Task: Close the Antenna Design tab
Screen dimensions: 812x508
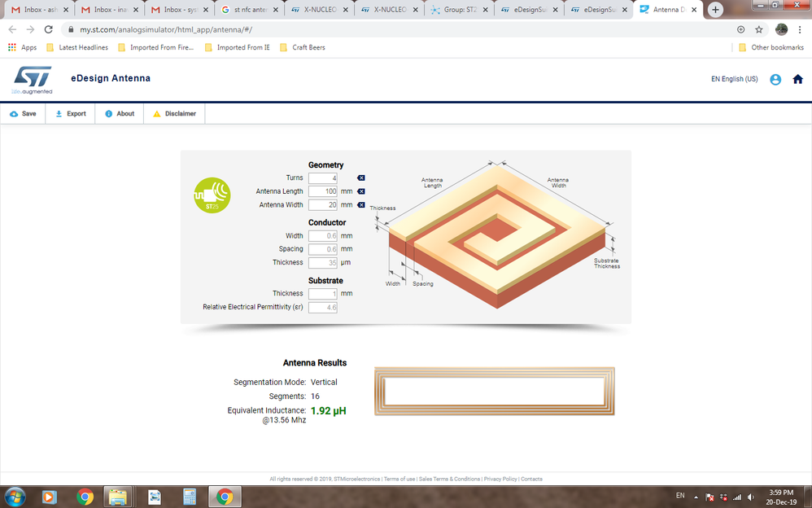Action: (x=694, y=10)
